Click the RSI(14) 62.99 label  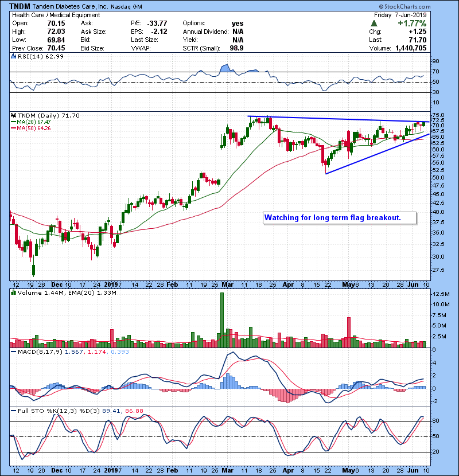41,56
